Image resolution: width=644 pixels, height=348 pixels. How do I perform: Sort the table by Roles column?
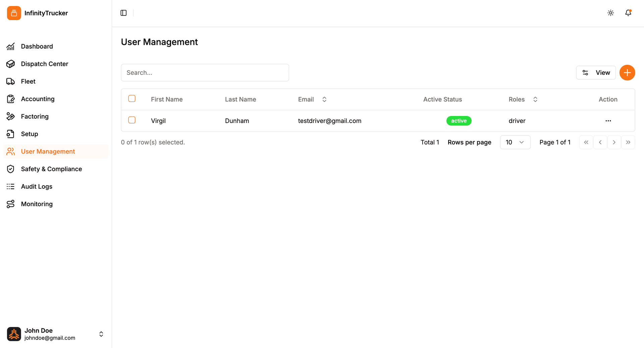click(535, 99)
